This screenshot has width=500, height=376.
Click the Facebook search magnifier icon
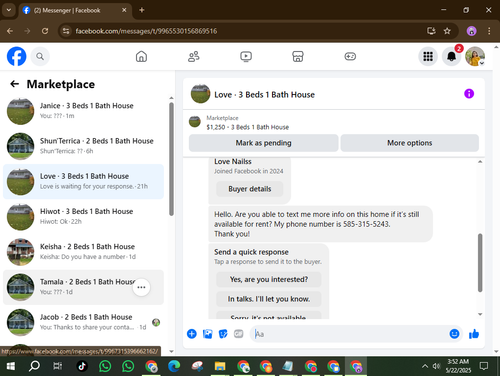(40, 56)
